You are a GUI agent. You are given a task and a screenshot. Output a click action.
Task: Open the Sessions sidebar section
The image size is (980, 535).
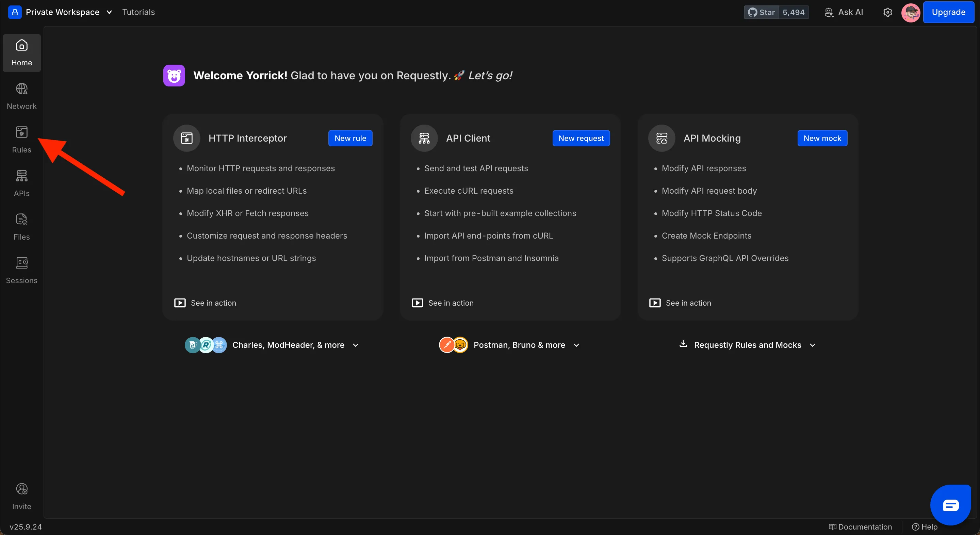22,270
